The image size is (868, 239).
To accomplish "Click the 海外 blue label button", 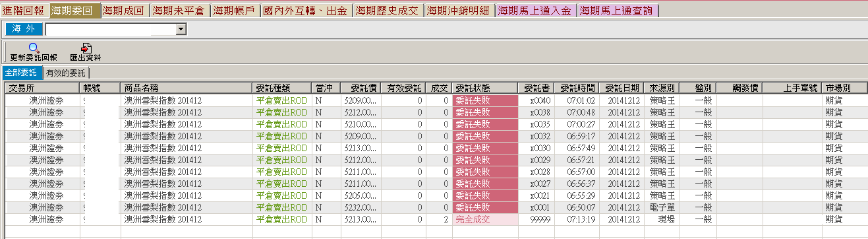I will 24,29.
